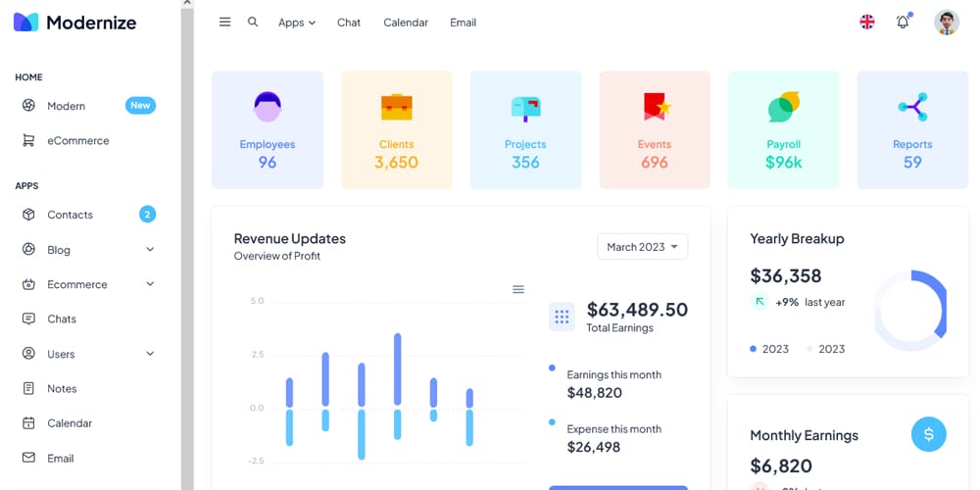
Task: Click the Events 696 card
Action: click(655, 130)
